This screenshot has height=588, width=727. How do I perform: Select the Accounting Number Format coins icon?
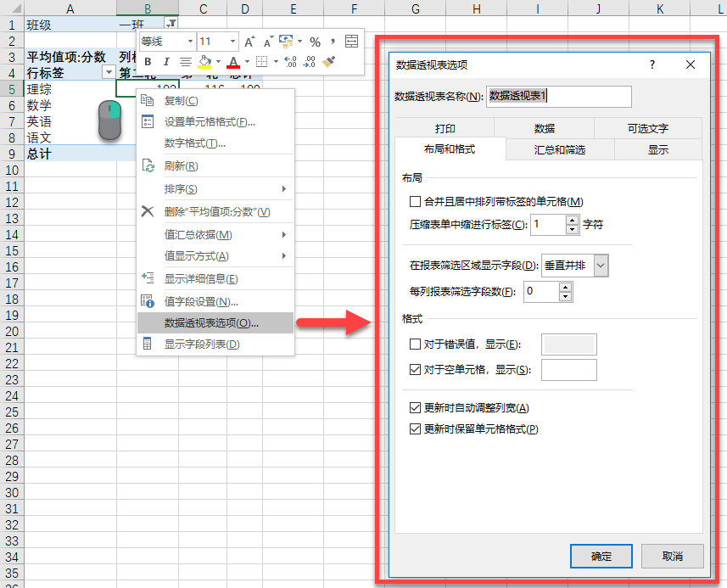286,41
